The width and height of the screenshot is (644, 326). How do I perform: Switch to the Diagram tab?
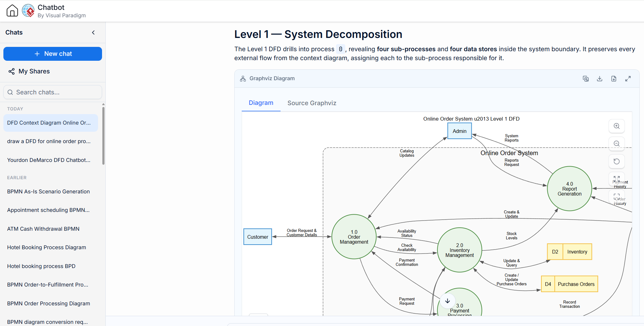[261, 103]
